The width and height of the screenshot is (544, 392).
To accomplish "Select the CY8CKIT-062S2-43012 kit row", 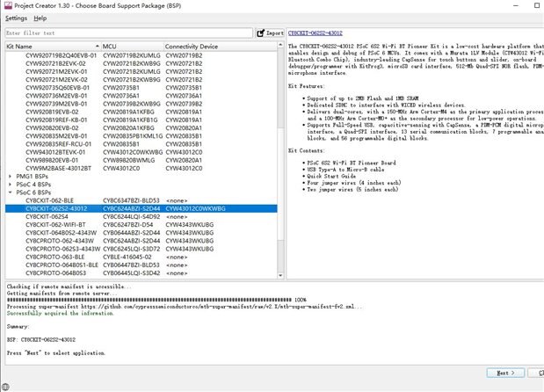I will pos(141,208).
